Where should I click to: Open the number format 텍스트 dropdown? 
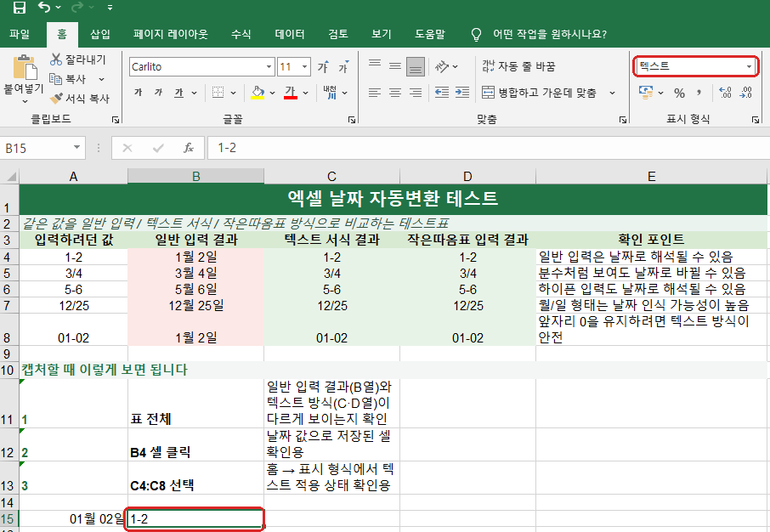pyautogui.click(x=749, y=66)
